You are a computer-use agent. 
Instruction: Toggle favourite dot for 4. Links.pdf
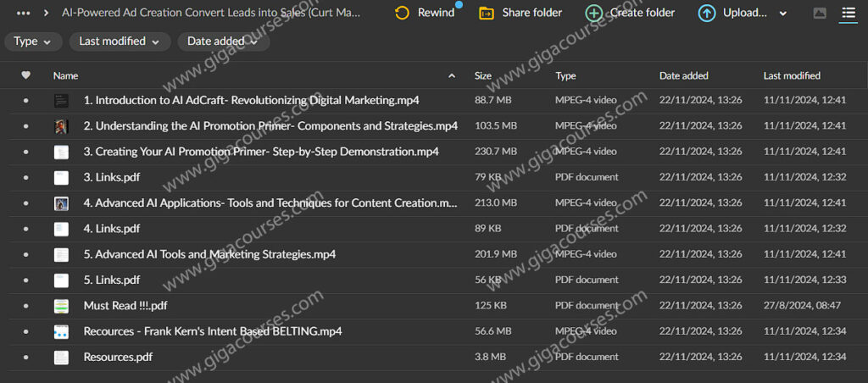point(25,229)
